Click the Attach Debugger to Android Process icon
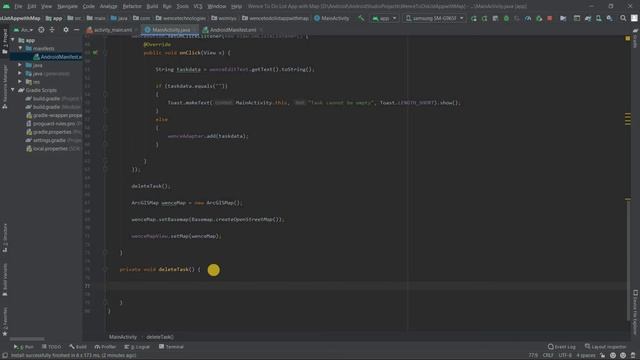This screenshot has height=360, width=640. tap(539, 18)
